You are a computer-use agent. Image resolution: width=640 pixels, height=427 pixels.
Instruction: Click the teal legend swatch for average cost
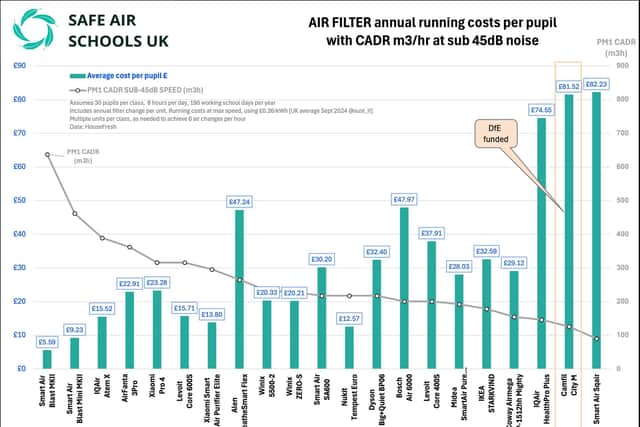click(x=77, y=76)
